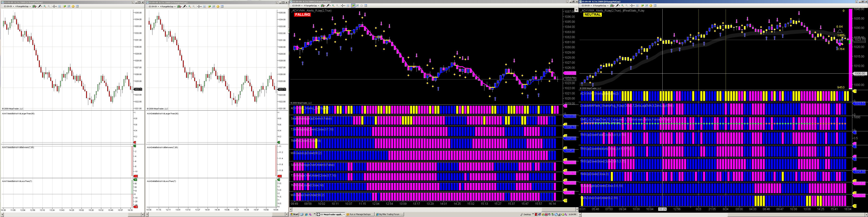The image size is (868, 217).
Task: Open chart properties in AAATotalsBidAskVol chart window
Action: coord(77,6)
